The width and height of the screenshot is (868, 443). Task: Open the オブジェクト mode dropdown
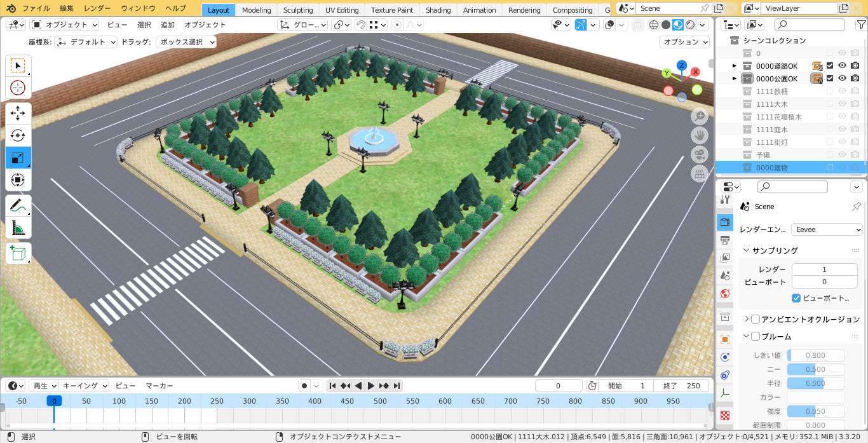64,25
